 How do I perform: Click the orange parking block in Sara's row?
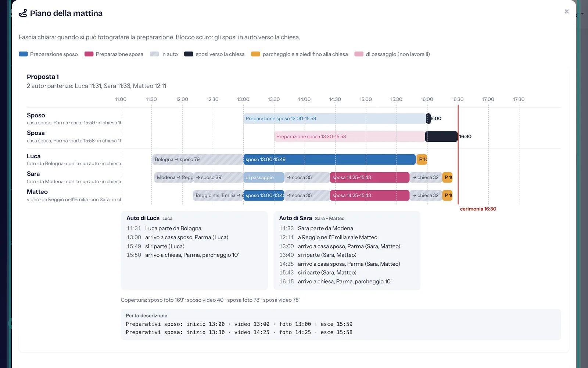pyautogui.click(x=447, y=177)
